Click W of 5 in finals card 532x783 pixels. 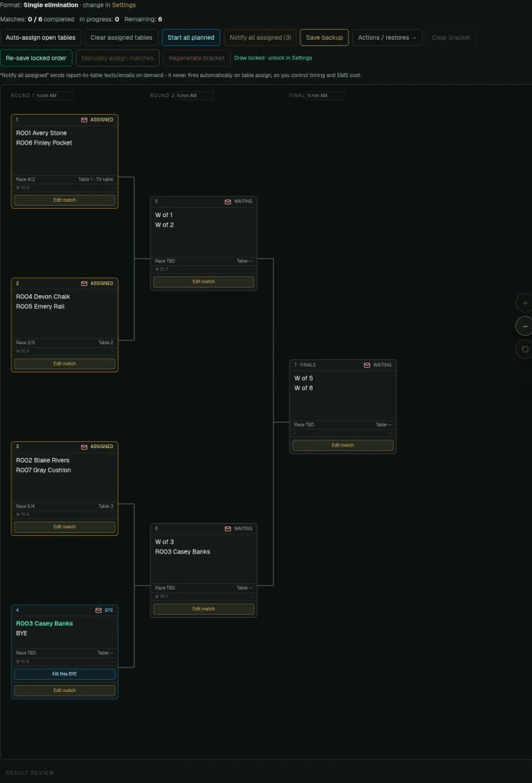pos(303,379)
